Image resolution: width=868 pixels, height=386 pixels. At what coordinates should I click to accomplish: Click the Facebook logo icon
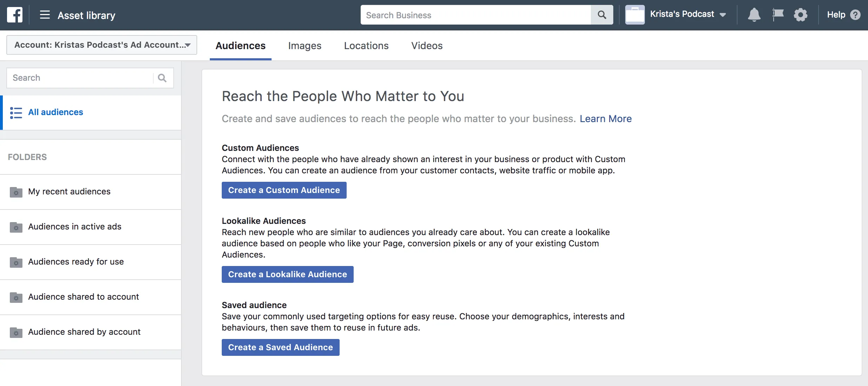coord(15,15)
